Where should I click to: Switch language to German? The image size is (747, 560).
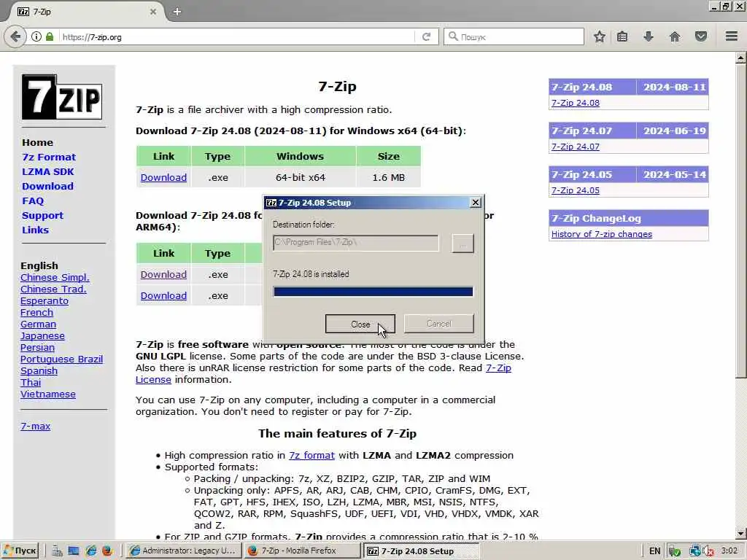coord(38,324)
